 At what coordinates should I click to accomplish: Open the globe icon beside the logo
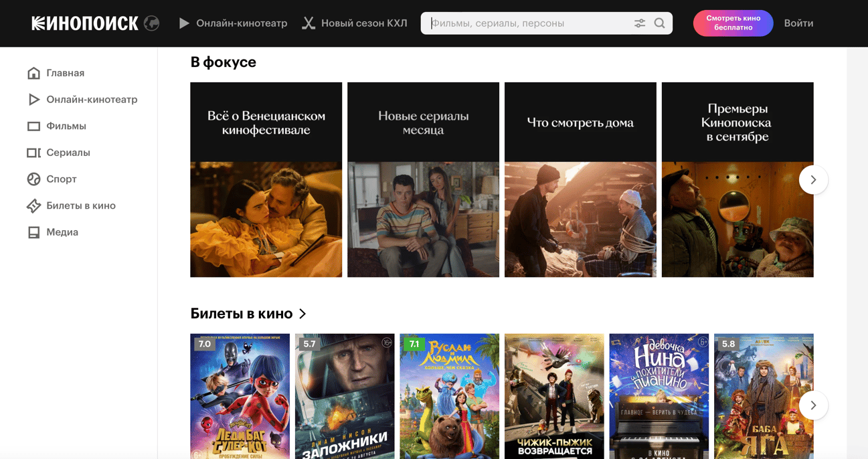click(x=152, y=23)
